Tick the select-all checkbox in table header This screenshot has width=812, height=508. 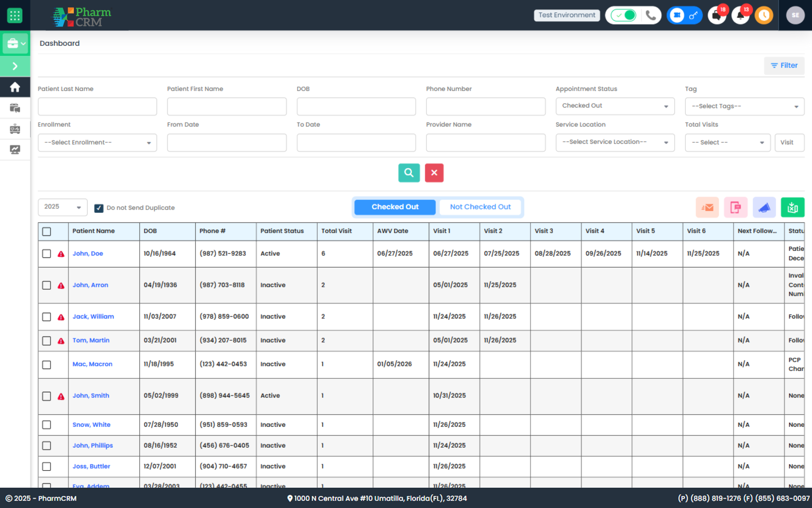[47, 231]
